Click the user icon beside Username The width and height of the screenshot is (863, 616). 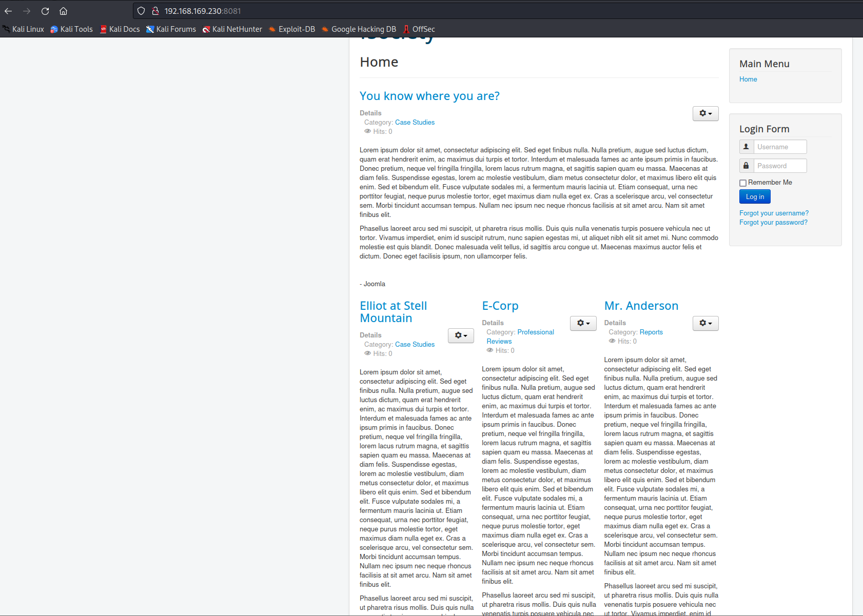(747, 147)
